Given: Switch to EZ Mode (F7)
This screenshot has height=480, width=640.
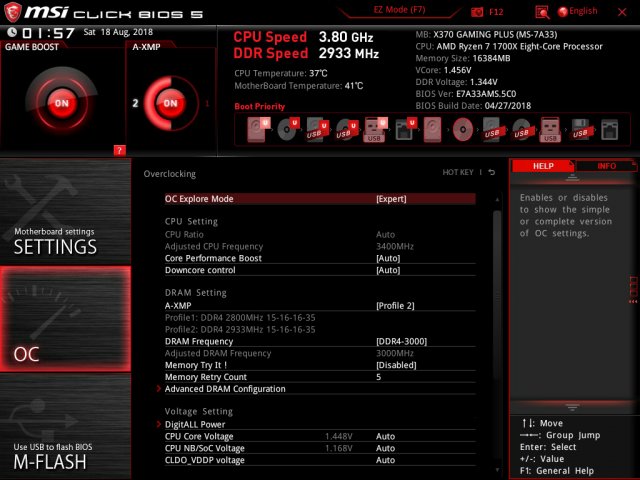Looking at the screenshot, I should tap(400, 10).
